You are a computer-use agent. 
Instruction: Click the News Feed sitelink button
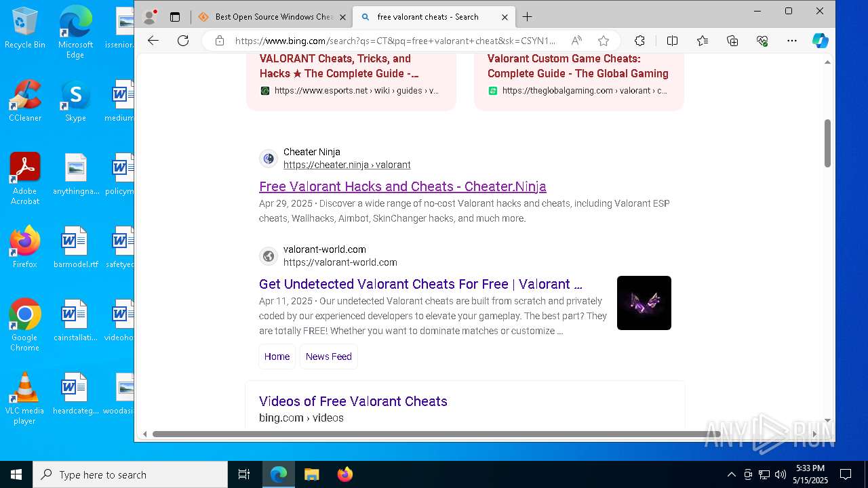[329, 357]
